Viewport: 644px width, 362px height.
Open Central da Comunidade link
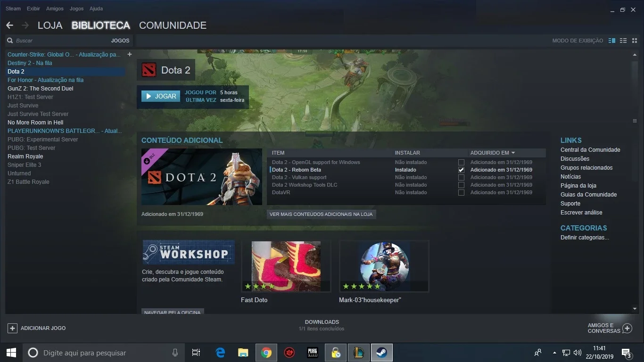pos(590,150)
